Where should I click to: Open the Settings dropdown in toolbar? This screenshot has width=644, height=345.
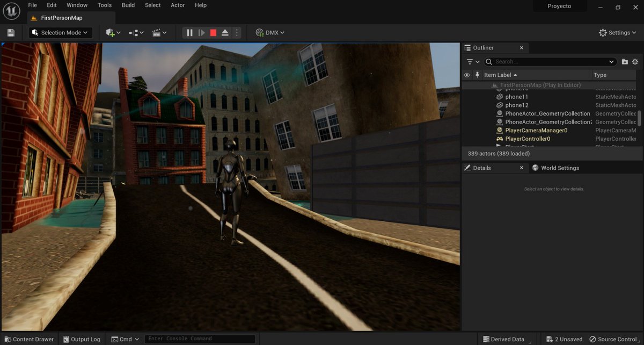619,33
